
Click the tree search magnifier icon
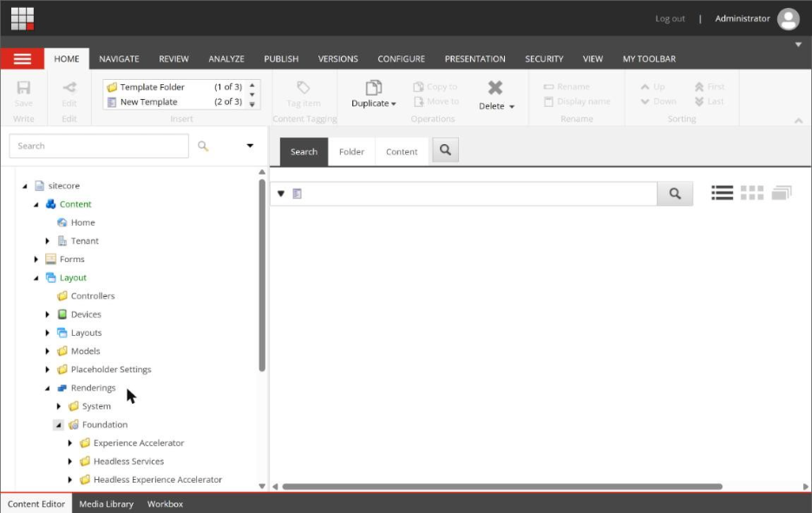(x=203, y=146)
